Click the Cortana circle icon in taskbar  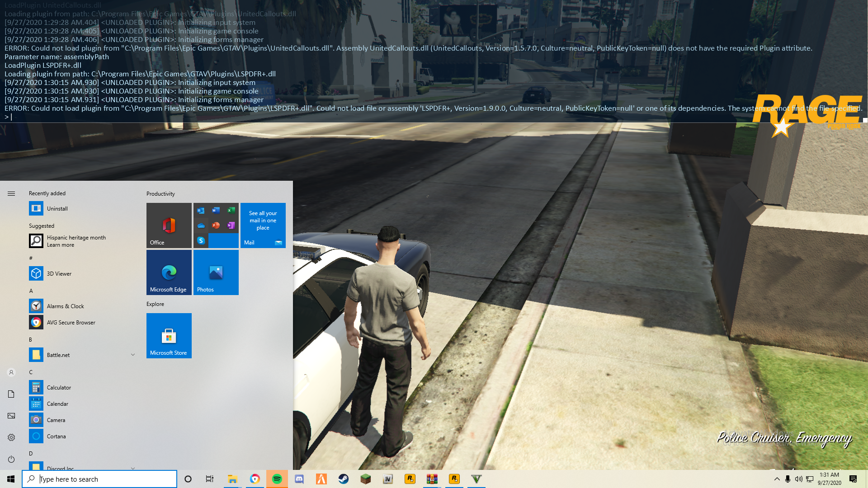[x=188, y=479]
